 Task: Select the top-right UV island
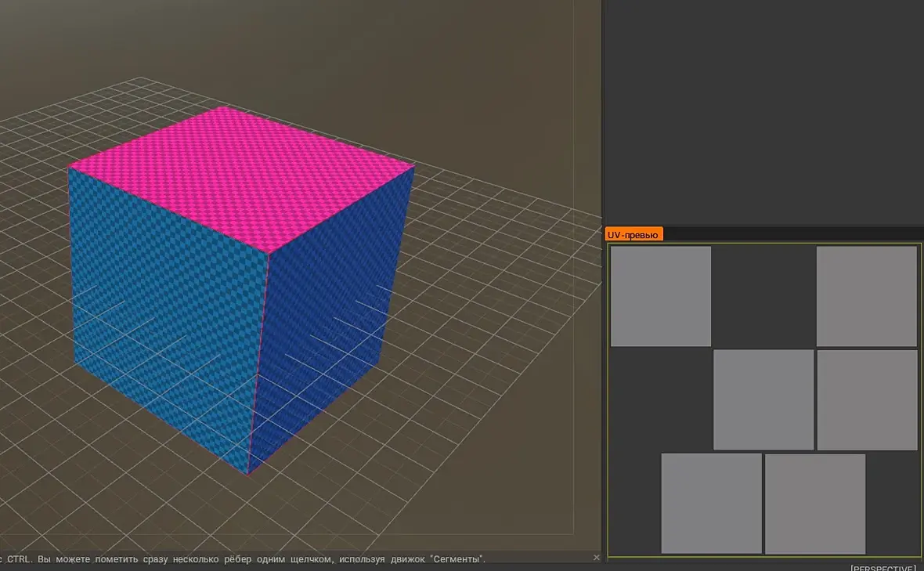click(x=866, y=296)
